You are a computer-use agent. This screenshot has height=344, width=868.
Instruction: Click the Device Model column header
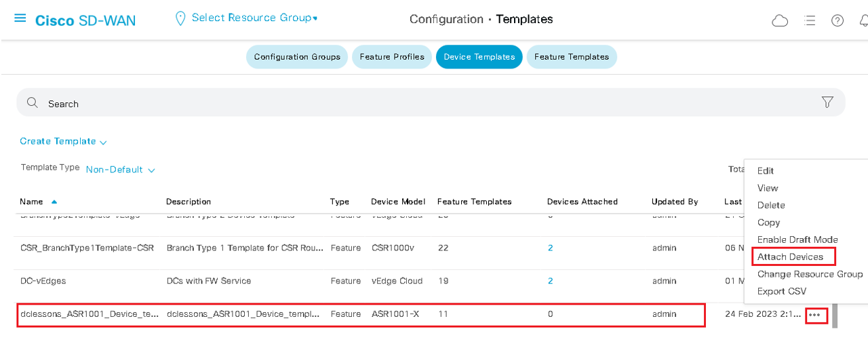[x=398, y=202]
